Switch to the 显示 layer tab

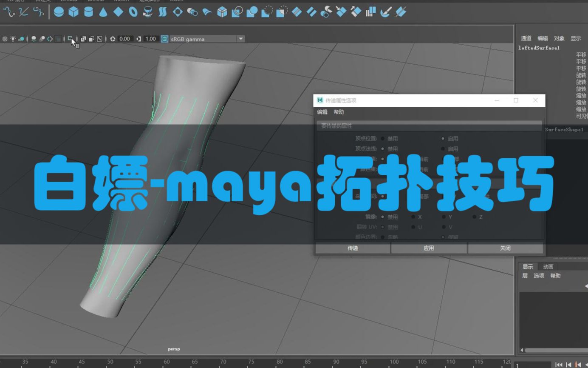tap(528, 267)
